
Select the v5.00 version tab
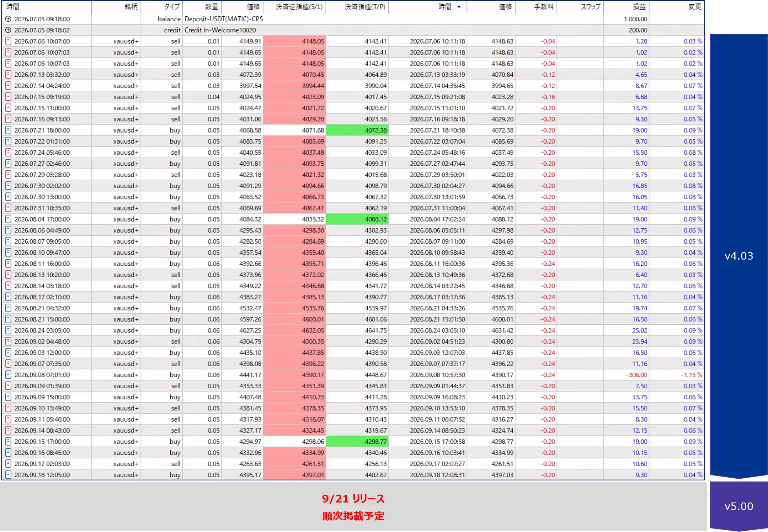coord(739,506)
